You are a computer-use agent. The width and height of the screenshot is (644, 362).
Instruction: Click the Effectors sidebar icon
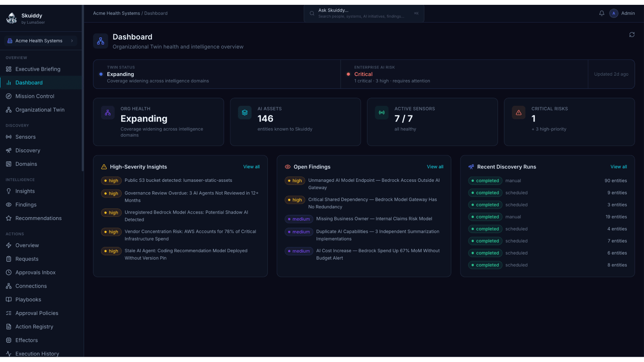[x=8, y=340]
